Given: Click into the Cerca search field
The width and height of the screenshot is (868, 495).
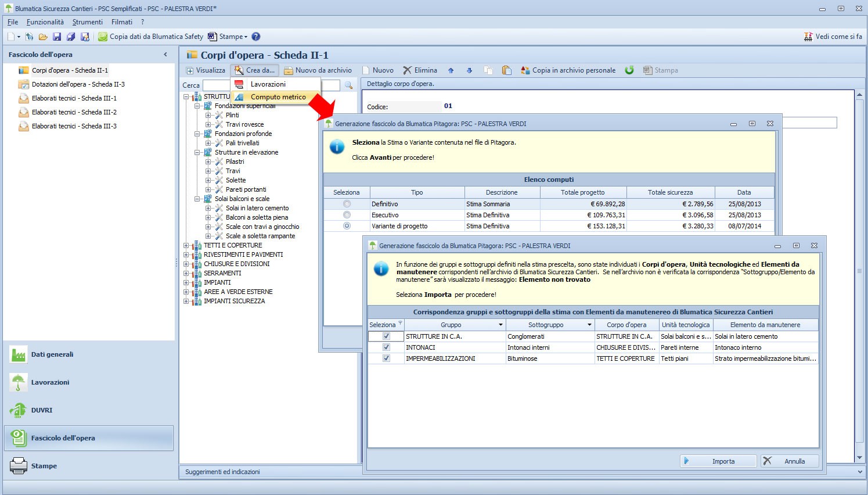Looking at the screenshot, I should coord(271,85).
